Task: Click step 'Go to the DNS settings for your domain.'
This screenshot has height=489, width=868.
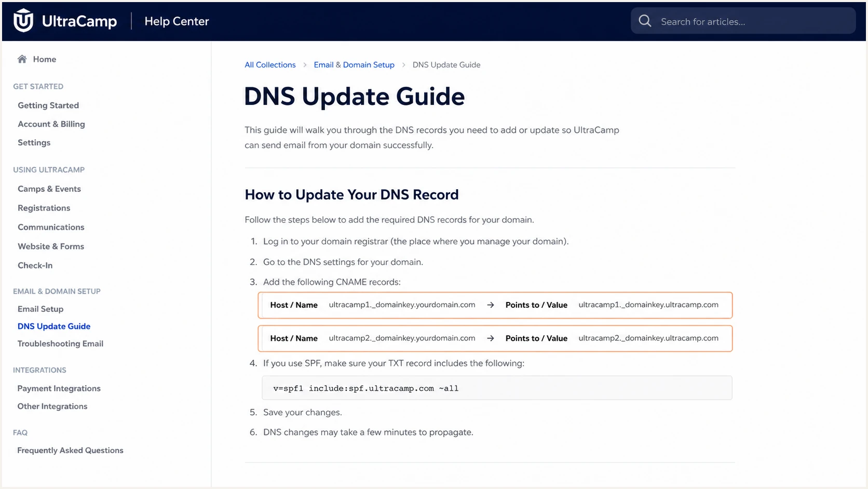Action: pos(343,262)
